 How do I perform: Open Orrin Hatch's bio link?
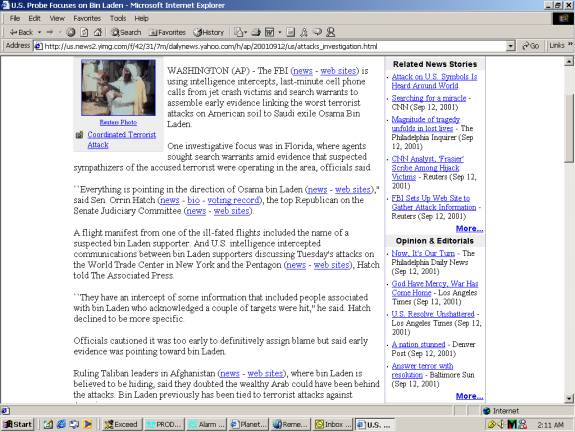[x=193, y=200]
